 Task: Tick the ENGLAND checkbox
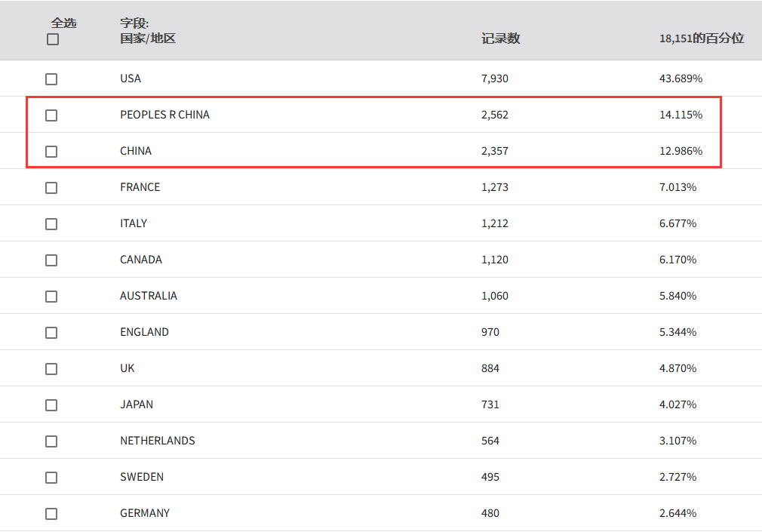(51, 333)
